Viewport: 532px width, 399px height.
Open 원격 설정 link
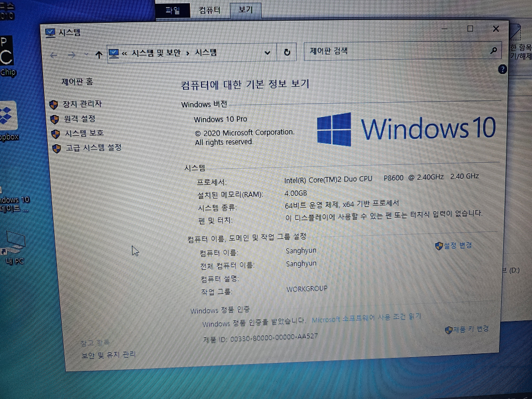coord(80,119)
